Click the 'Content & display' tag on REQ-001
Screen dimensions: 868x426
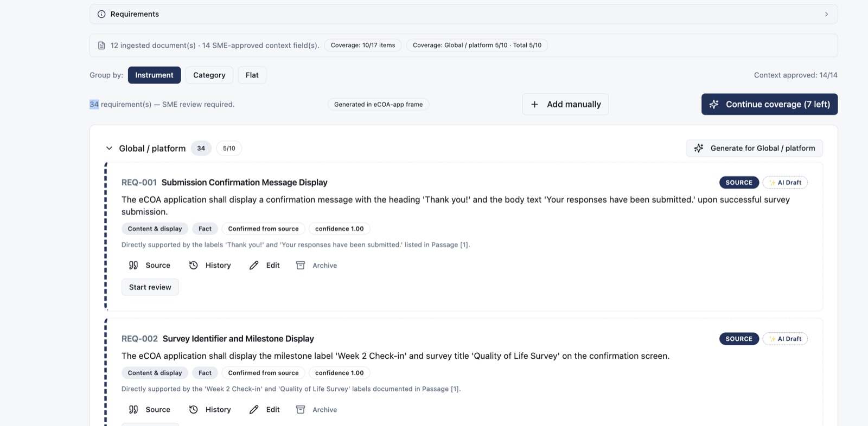coord(155,229)
